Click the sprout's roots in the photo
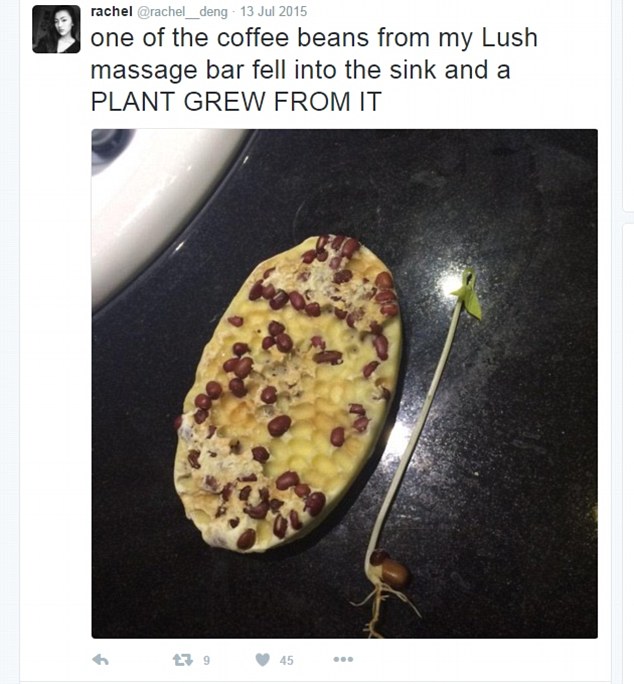 (382, 611)
